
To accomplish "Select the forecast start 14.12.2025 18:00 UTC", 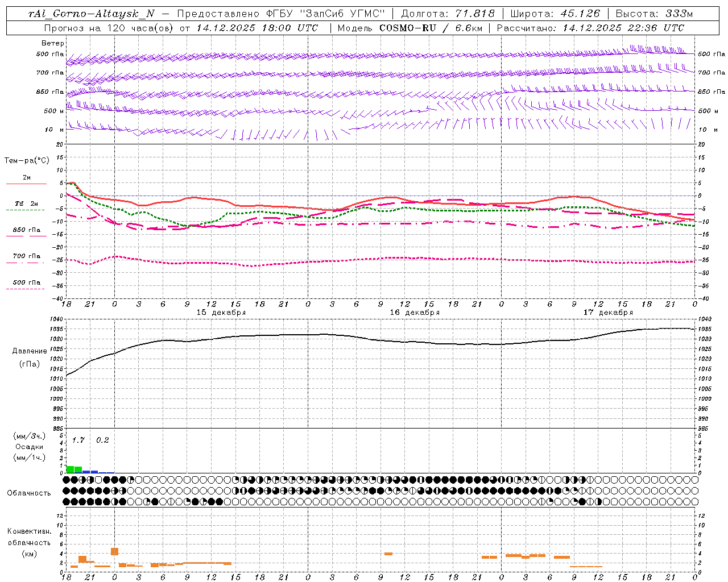I will 257,28.
